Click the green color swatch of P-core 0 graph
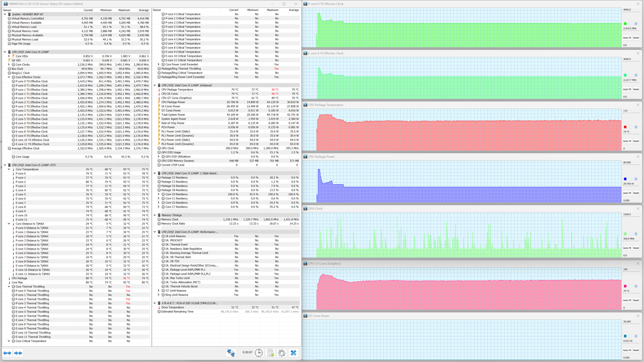 (x=625, y=24)
